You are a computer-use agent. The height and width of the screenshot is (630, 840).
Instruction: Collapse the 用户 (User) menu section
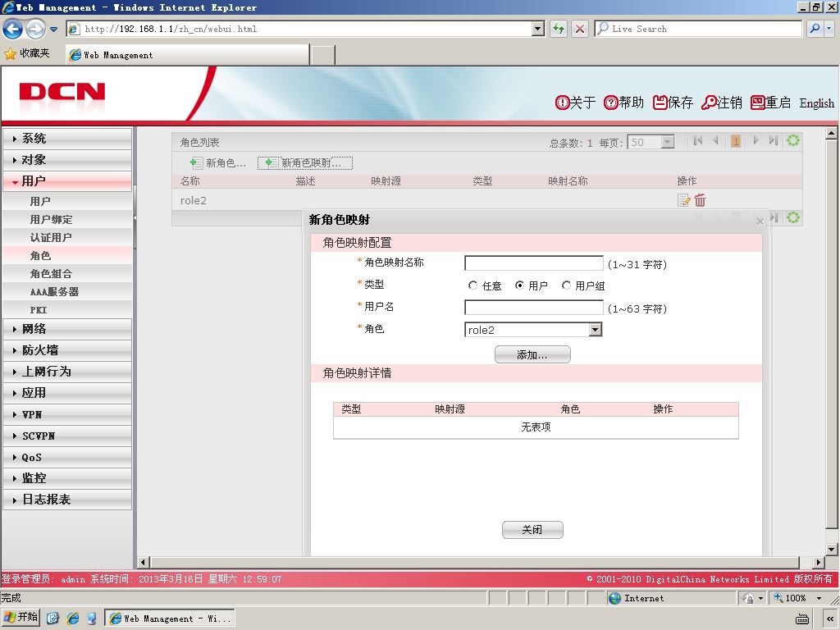[x=67, y=181]
